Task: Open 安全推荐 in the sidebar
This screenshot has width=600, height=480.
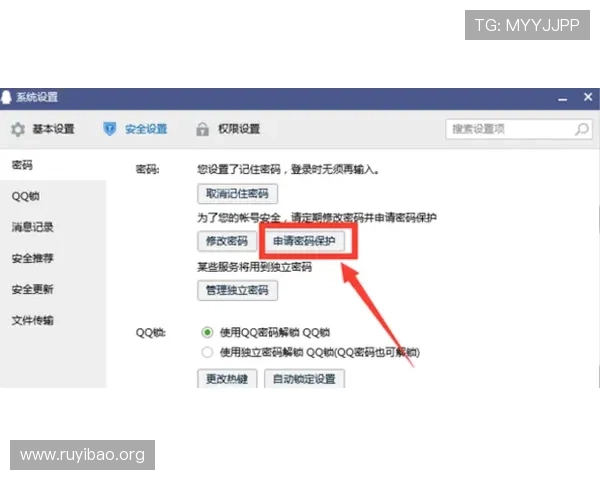Action: [53, 258]
